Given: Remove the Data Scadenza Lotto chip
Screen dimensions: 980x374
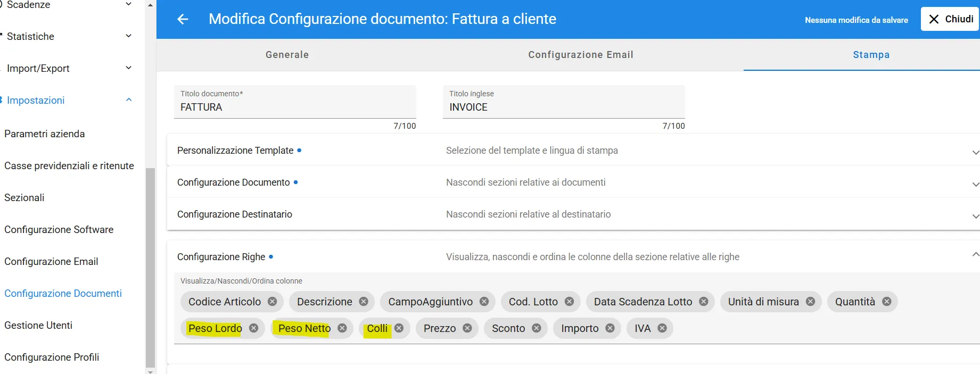Looking at the screenshot, I should tap(704, 302).
